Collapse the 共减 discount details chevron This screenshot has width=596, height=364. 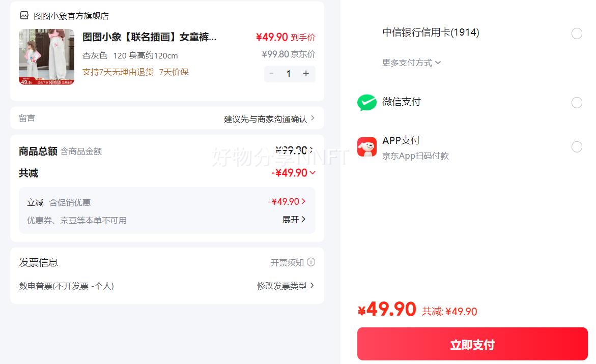point(313,173)
